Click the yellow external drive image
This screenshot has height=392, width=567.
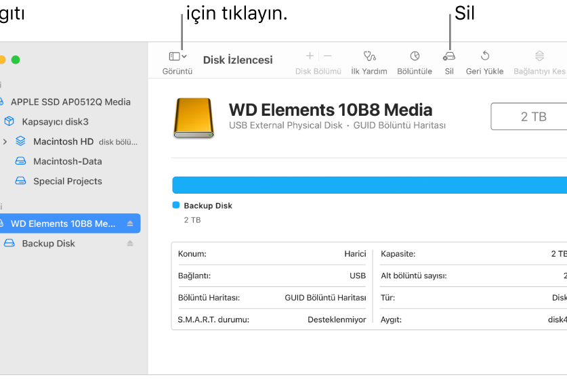pos(194,118)
